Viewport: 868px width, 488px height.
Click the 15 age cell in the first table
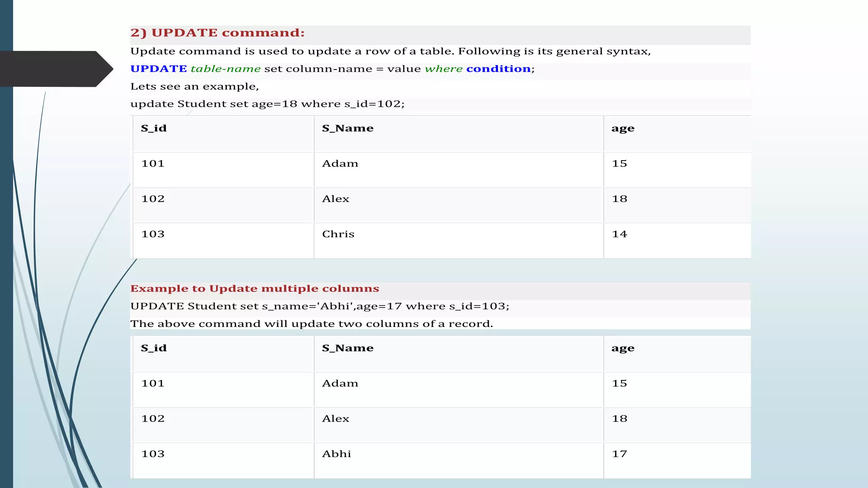click(677, 170)
